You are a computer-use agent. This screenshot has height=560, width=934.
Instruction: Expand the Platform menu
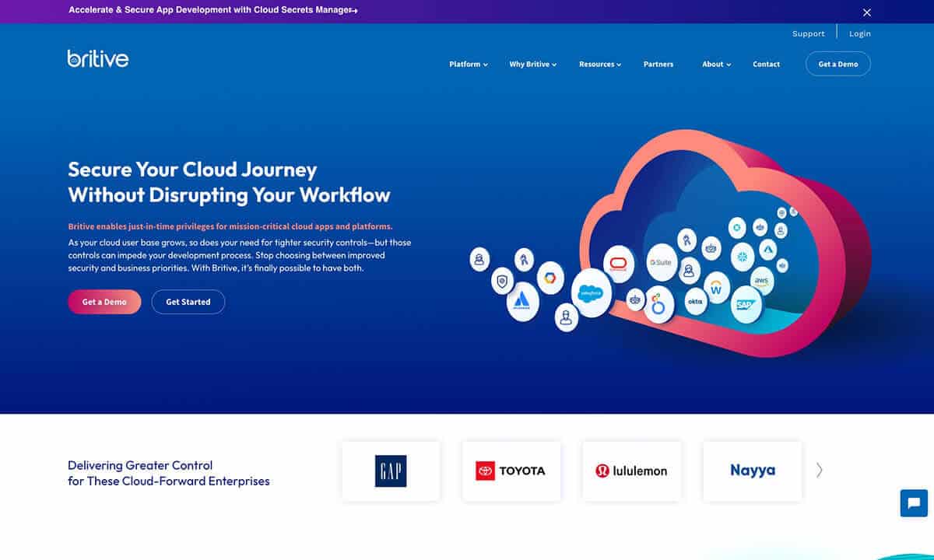(469, 65)
